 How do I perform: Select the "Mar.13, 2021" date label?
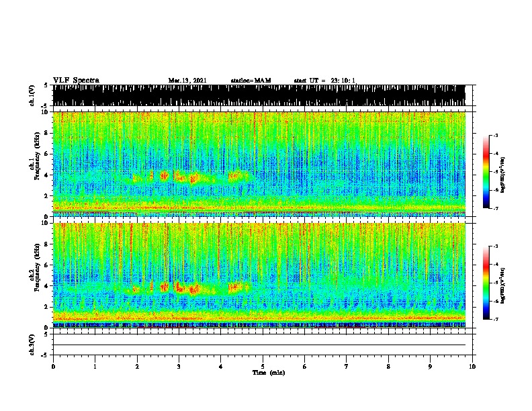[187, 81]
